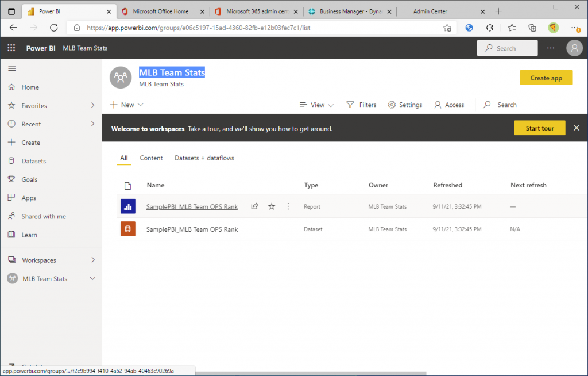Switch to the Content tab
Screen dimensions: 588x376
pyautogui.click(x=151, y=158)
